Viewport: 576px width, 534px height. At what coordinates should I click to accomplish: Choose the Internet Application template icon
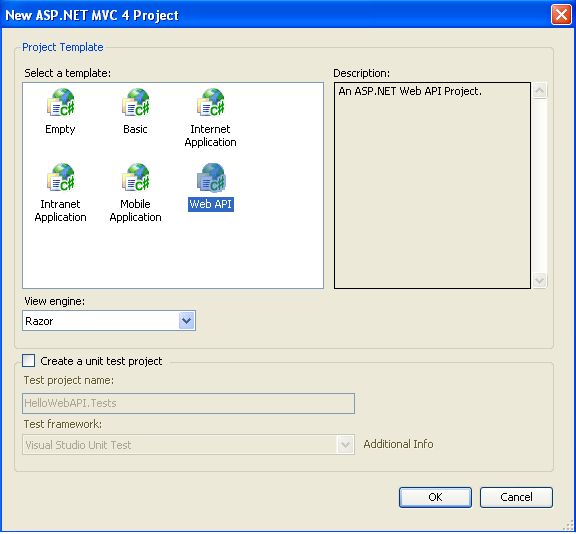pyautogui.click(x=210, y=102)
